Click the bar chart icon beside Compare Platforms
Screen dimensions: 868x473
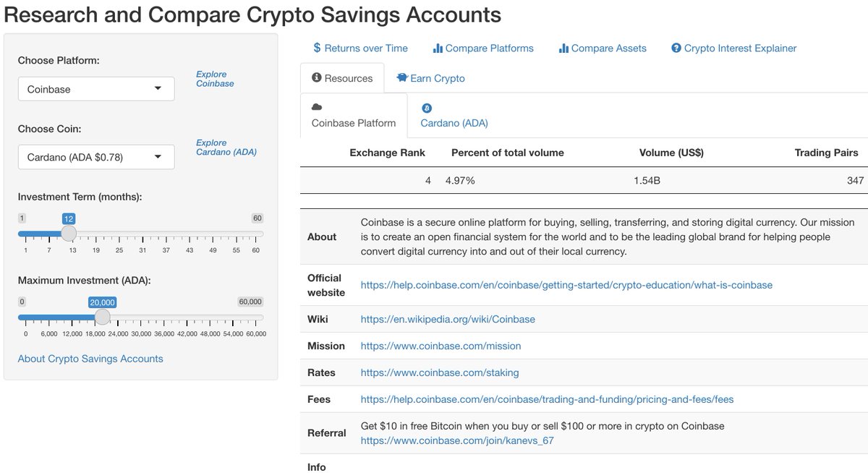click(438, 48)
